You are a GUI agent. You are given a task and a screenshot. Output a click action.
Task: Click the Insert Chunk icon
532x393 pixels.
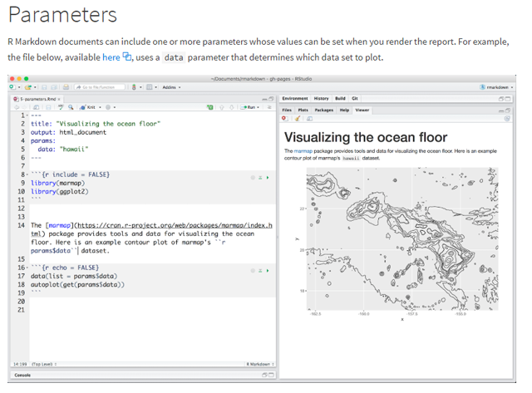pyautogui.click(x=210, y=107)
